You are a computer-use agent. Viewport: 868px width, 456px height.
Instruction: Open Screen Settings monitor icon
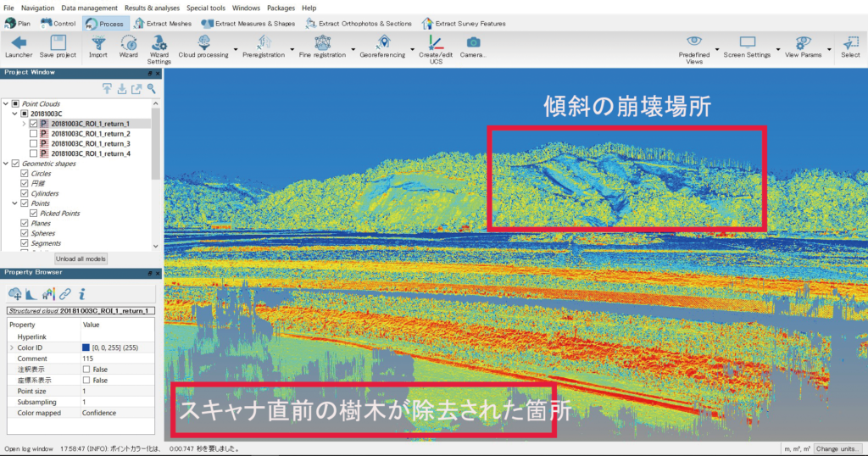click(x=748, y=42)
